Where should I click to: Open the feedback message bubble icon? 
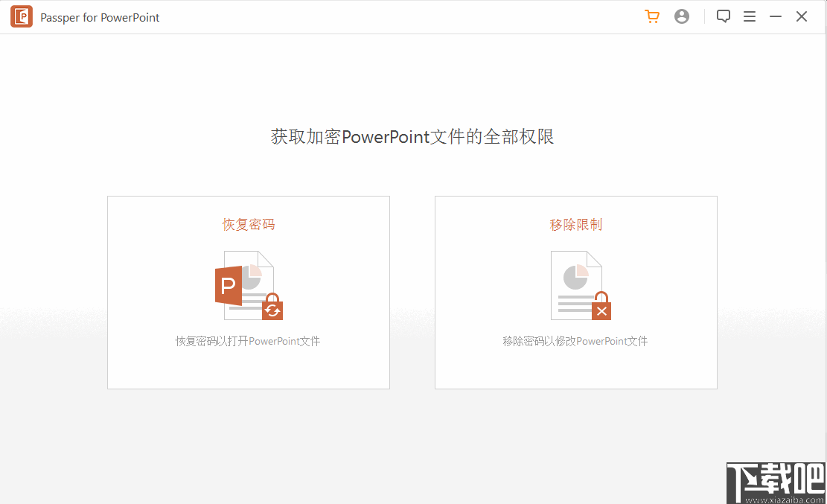[723, 16]
